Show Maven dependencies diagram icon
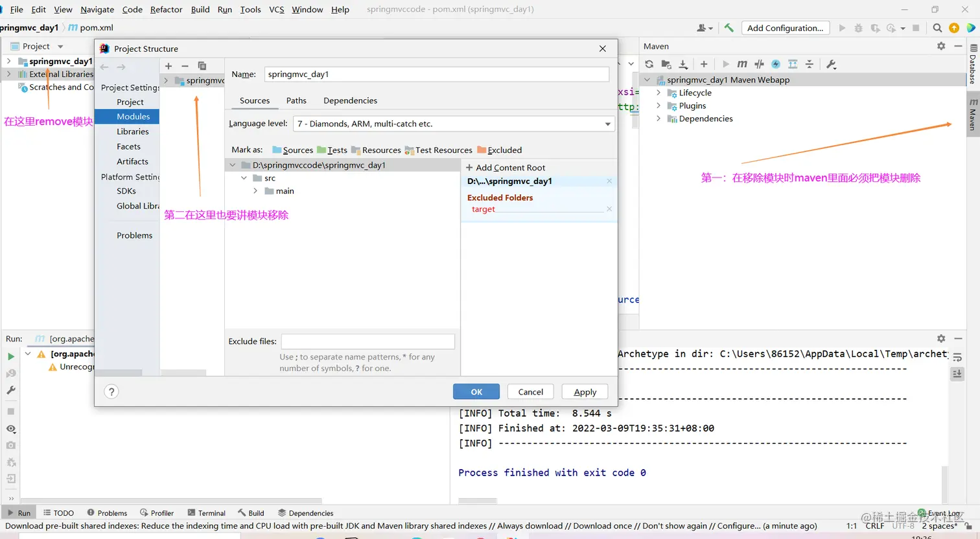This screenshot has height=539, width=980. click(x=793, y=64)
